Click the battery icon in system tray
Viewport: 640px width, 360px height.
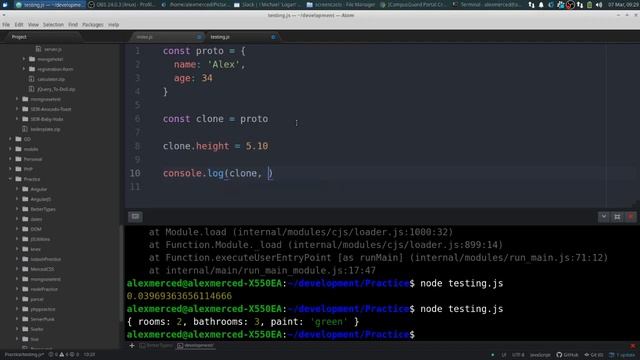[x=589, y=5]
